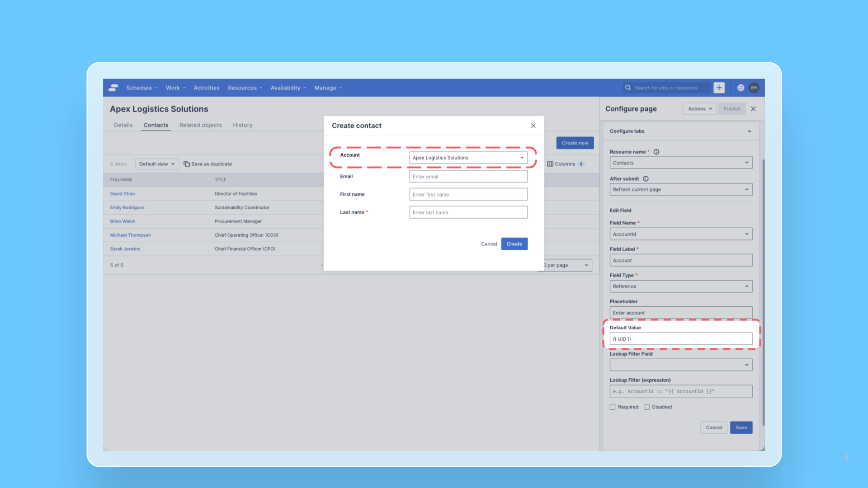Collapse the Configure tabs section
This screenshot has height=488, width=868.
point(749,131)
